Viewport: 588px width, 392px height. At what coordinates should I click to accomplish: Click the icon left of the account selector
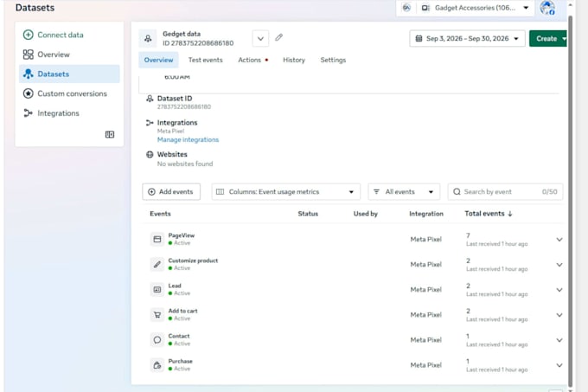click(406, 8)
